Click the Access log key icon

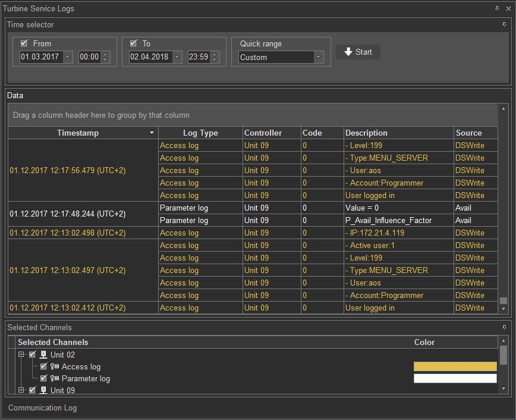click(x=55, y=367)
